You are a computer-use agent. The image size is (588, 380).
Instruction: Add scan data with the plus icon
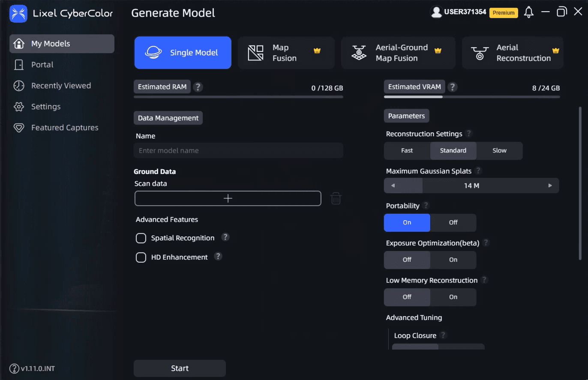228,198
